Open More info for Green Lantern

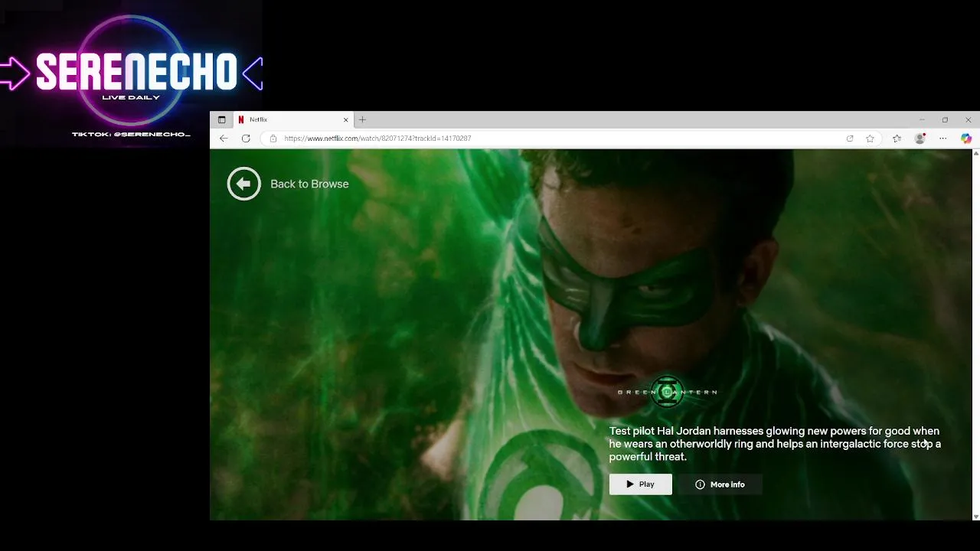coord(720,484)
